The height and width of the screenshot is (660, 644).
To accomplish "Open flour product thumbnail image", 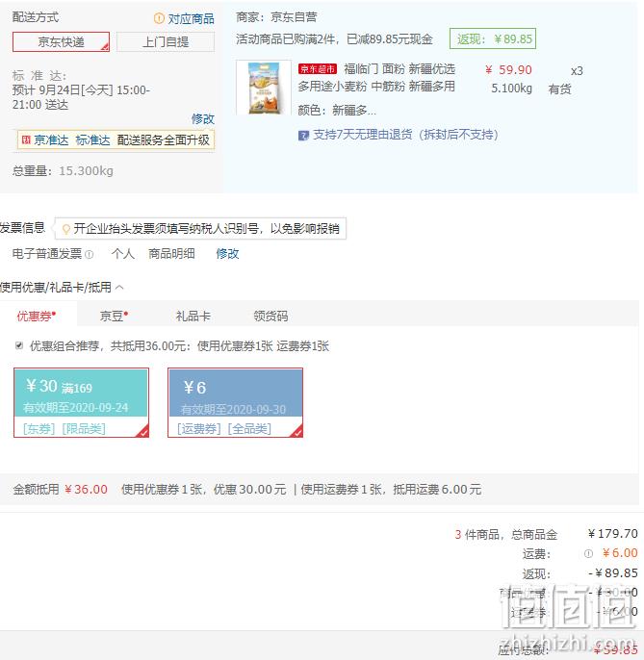I will tap(264, 88).
